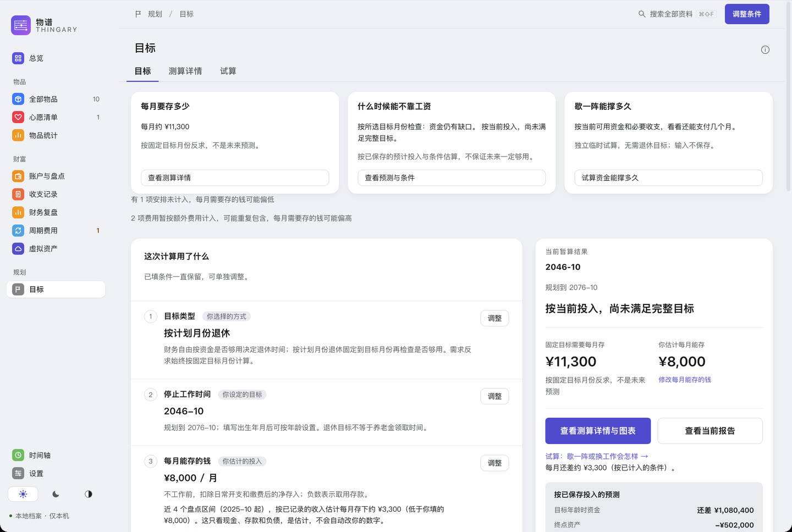The height and width of the screenshot is (532, 792).
Task: Open 时间轴 clock icon
Action: click(18, 456)
